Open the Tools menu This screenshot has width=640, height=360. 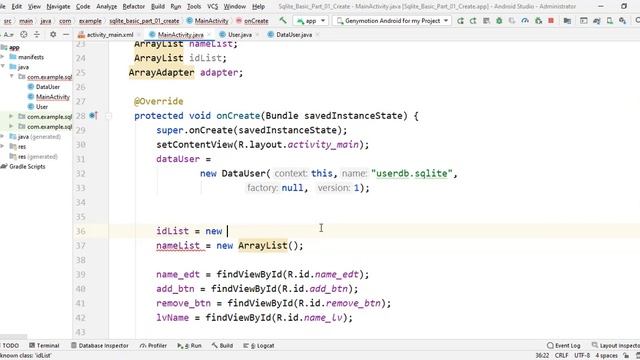click(x=194, y=7)
